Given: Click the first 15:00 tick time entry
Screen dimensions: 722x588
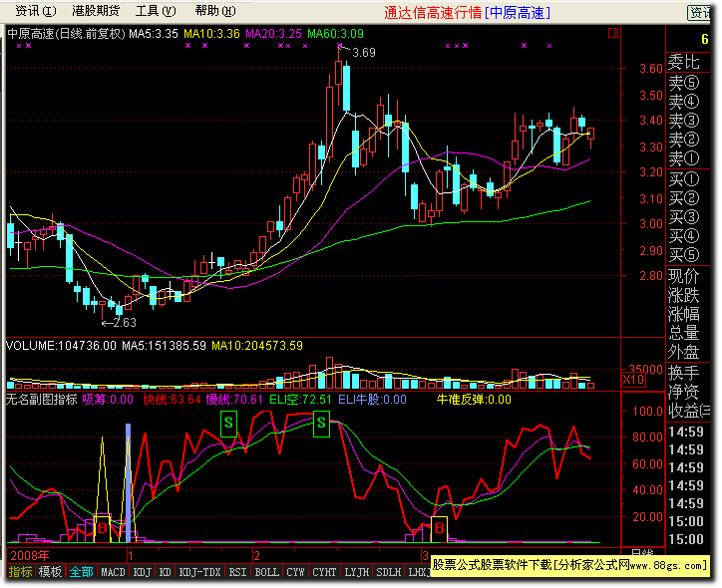Looking at the screenshot, I should click(686, 521).
